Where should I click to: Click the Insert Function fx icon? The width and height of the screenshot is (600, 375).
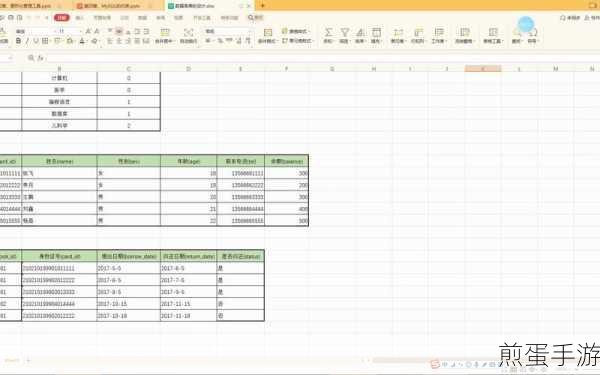pos(41,58)
